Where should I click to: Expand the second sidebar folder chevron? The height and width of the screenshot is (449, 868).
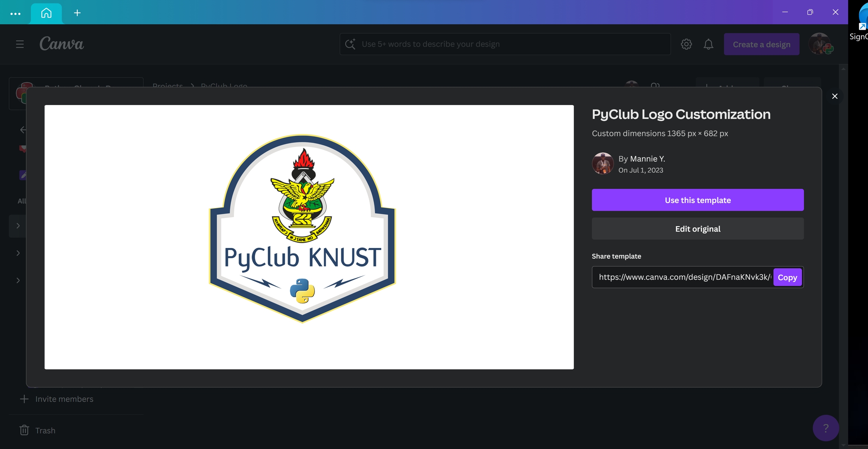(18, 253)
